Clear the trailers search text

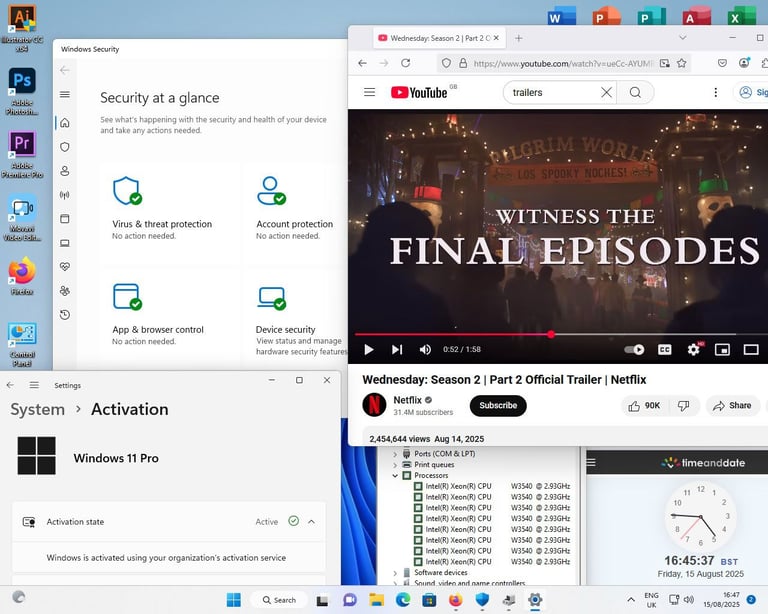[606, 92]
